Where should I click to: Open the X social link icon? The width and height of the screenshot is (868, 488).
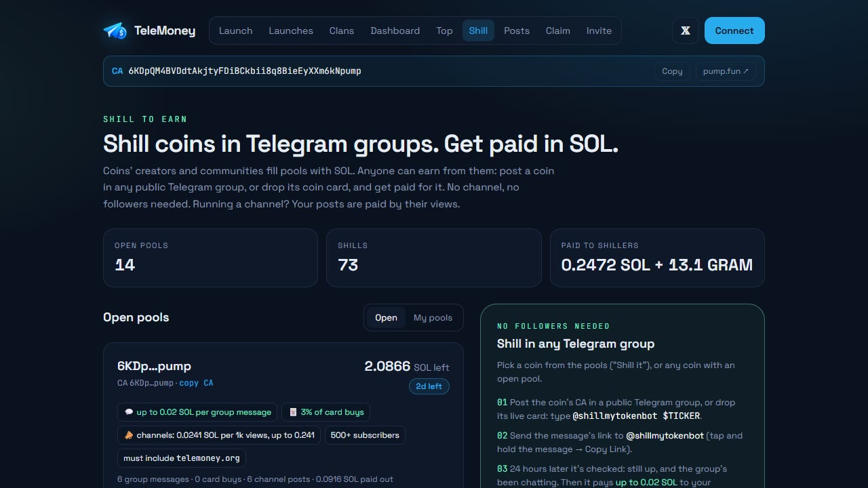(686, 30)
